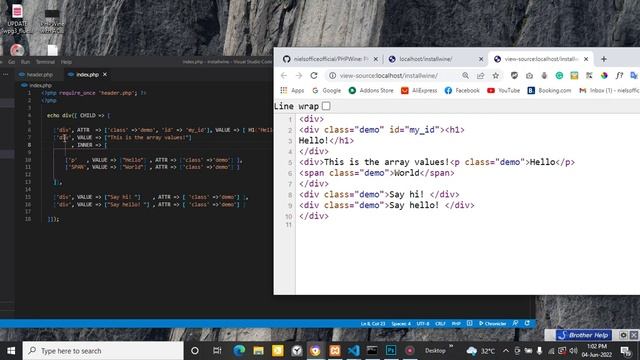Screen dimensions: 640x360
Task: Open the Grammarly extension icon
Action: point(559,76)
